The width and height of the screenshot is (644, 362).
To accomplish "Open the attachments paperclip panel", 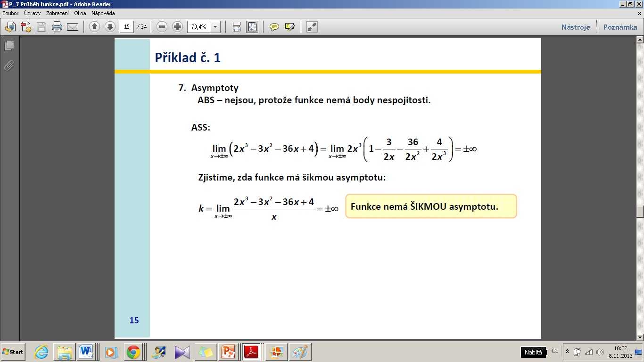I will pos(9,66).
